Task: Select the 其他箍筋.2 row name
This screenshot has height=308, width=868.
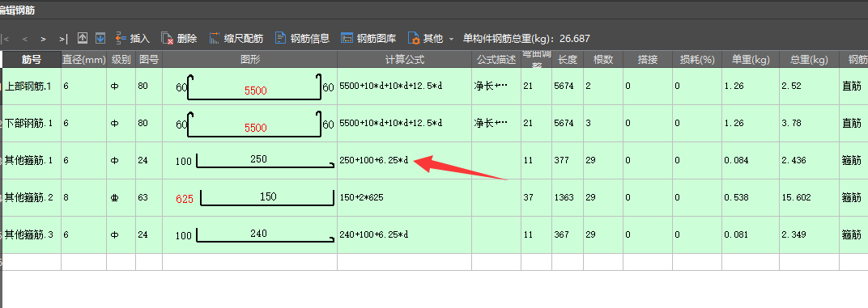Action: 32,197
